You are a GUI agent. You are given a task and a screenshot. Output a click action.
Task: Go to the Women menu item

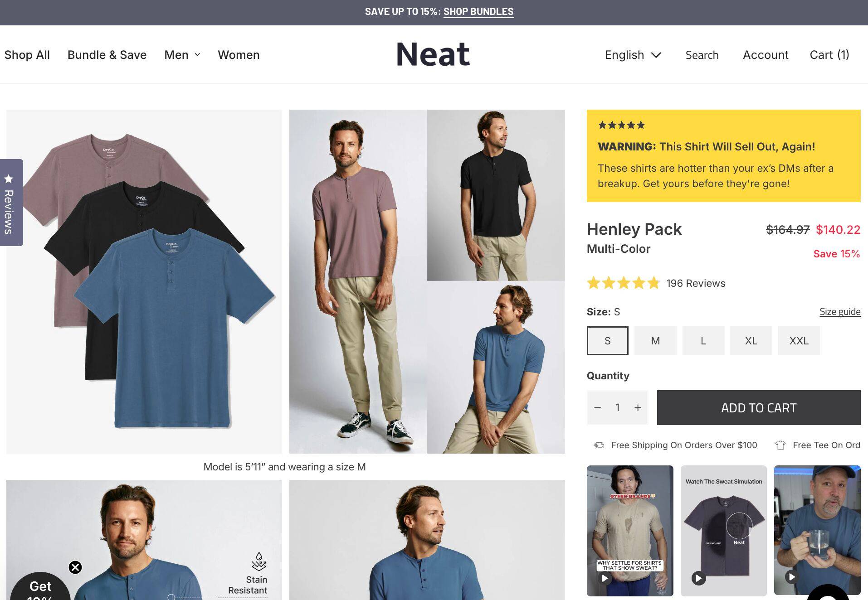tap(239, 55)
